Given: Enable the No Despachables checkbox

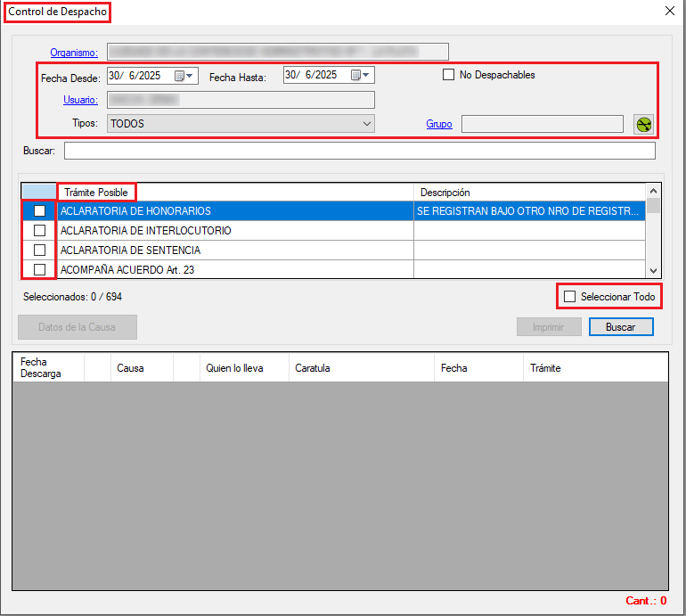Looking at the screenshot, I should pyautogui.click(x=449, y=75).
